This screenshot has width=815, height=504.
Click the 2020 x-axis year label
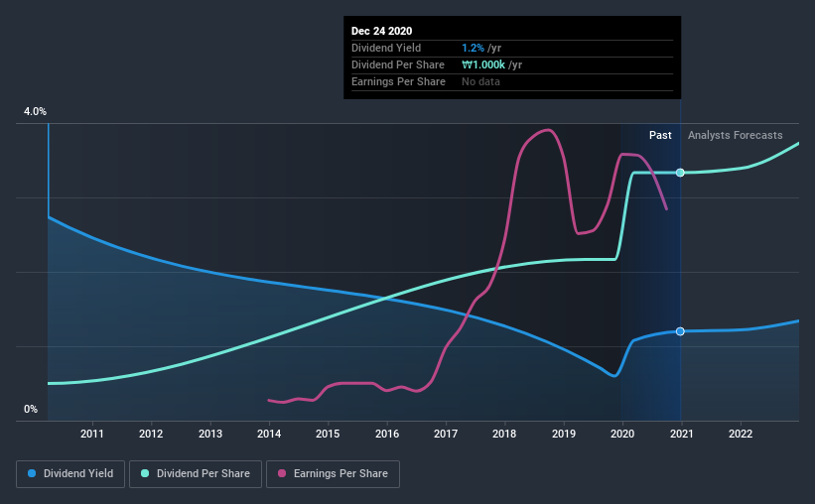(622, 434)
